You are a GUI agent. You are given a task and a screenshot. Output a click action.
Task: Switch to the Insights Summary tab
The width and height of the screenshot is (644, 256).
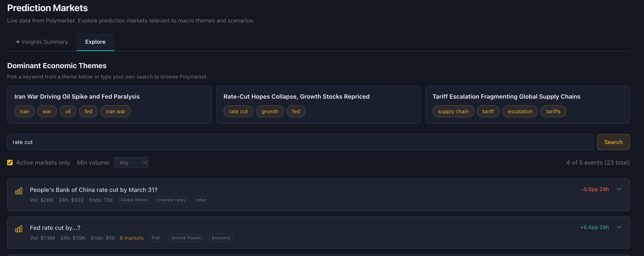click(x=41, y=42)
